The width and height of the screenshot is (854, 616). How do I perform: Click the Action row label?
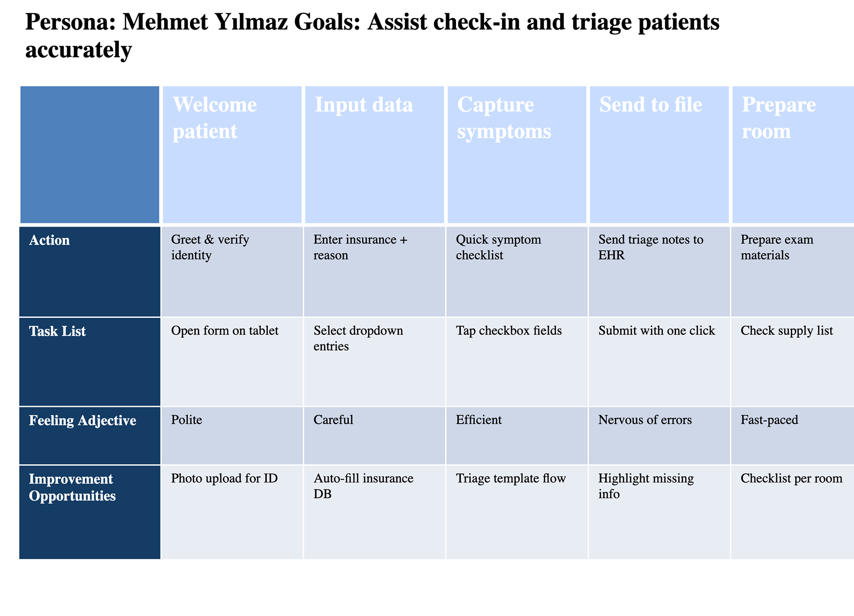90,272
